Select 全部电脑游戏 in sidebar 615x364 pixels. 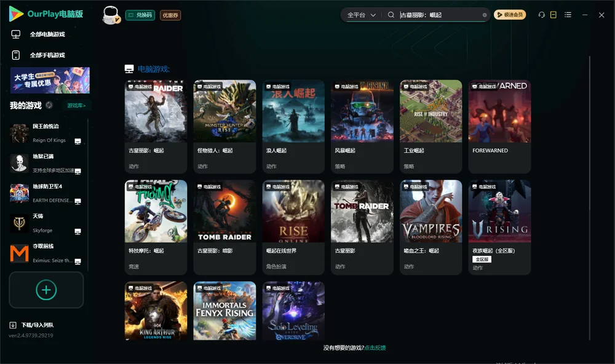pos(47,34)
